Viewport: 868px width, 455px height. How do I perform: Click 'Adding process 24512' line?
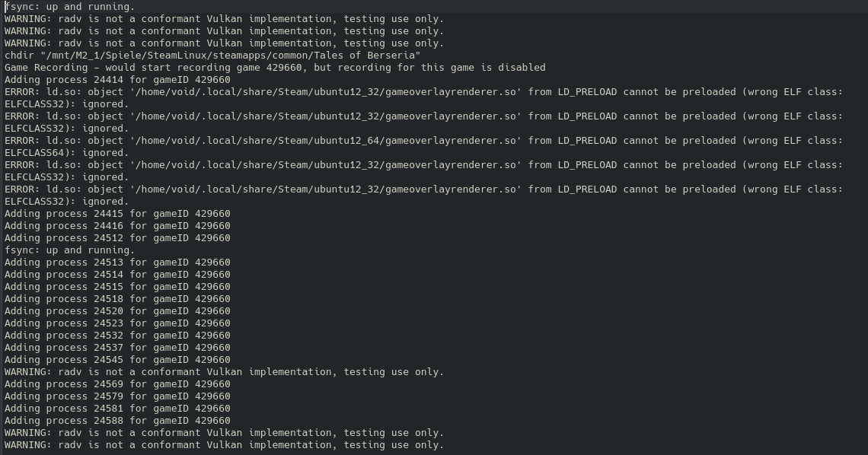pos(117,238)
